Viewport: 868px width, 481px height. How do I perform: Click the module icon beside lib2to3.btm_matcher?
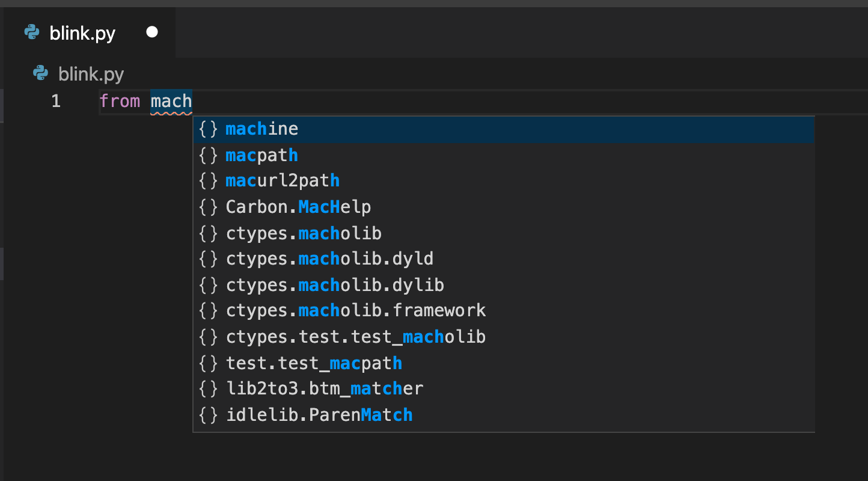208,389
